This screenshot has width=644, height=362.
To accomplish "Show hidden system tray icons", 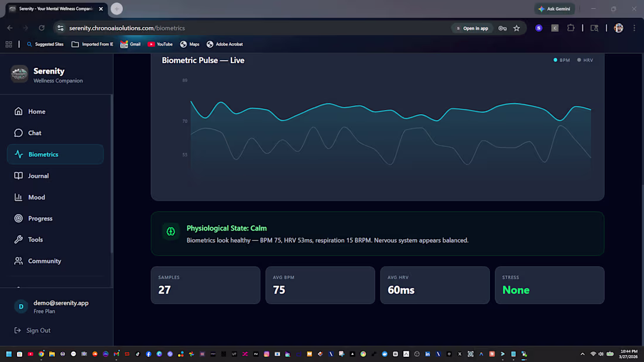I will click(583, 354).
